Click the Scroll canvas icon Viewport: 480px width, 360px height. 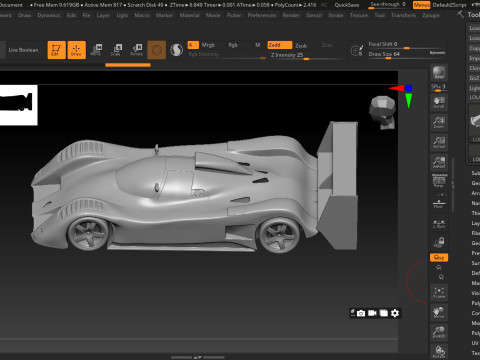[x=439, y=102]
